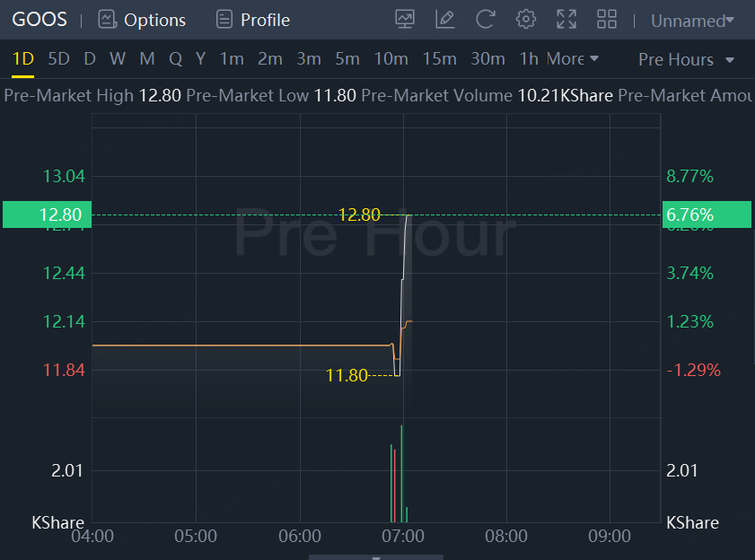Open chart settings gear icon

(x=526, y=19)
